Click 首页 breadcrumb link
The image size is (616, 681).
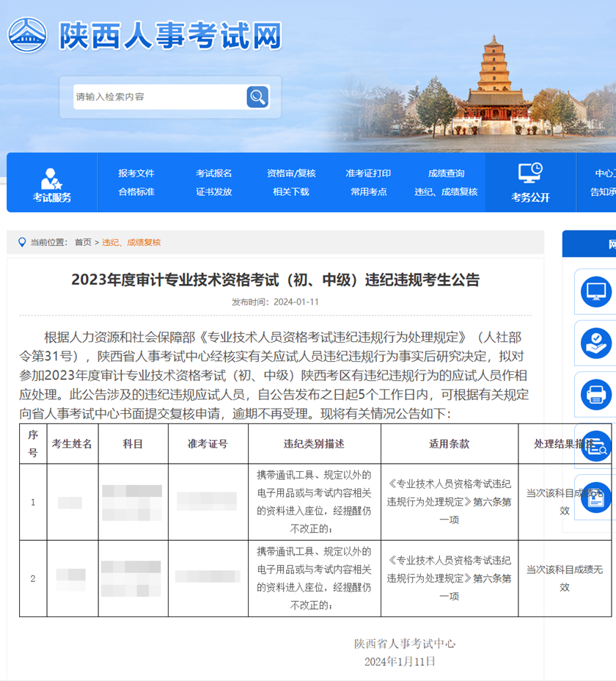pos(83,242)
